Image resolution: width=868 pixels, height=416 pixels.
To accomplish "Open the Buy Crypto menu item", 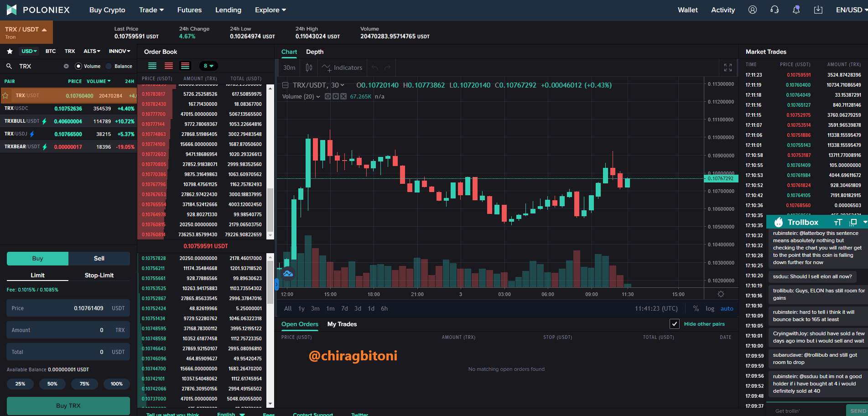I will pos(107,10).
